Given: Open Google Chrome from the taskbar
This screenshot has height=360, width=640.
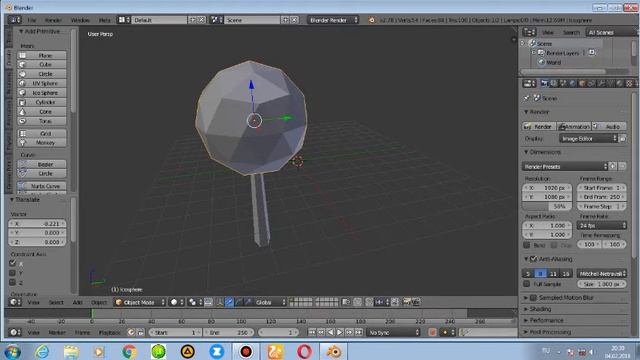Looking at the screenshot, I should coord(129,351).
